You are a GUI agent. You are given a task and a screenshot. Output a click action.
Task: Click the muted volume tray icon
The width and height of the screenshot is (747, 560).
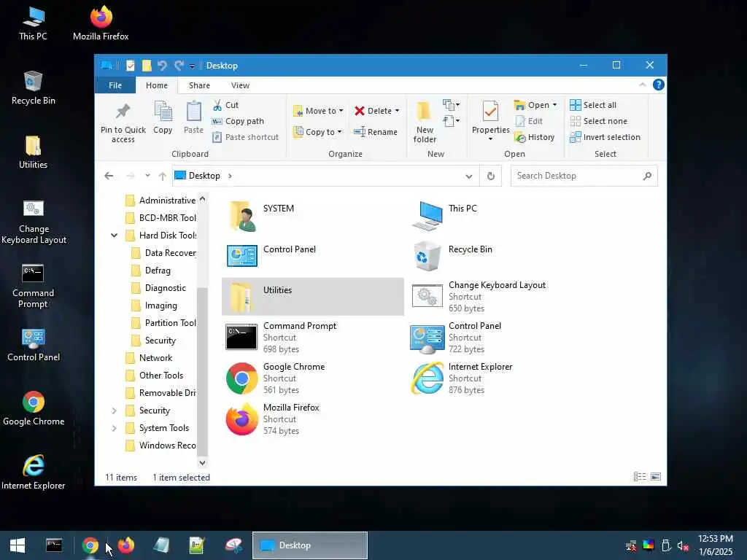pyautogui.click(x=683, y=546)
